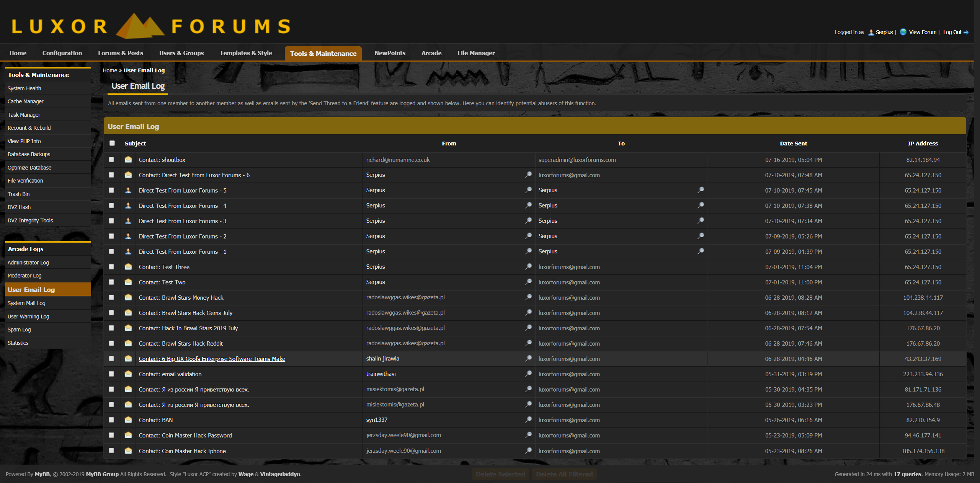980x483 pixels.
Task: Switch to Users & Groups tab
Action: click(181, 53)
